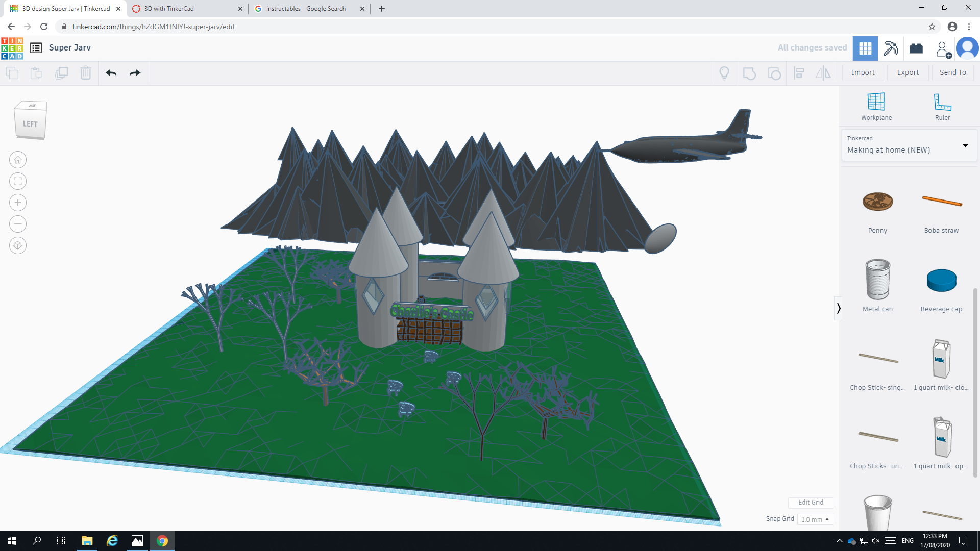The width and height of the screenshot is (980, 551).
Task: Open Windows search from the taskbar
Action: 37,541
